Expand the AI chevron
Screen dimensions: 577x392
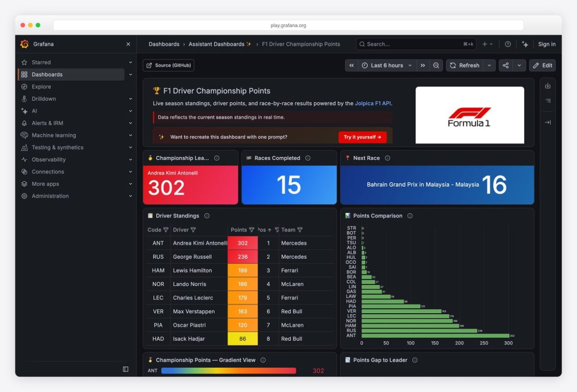tap(131, 111)
